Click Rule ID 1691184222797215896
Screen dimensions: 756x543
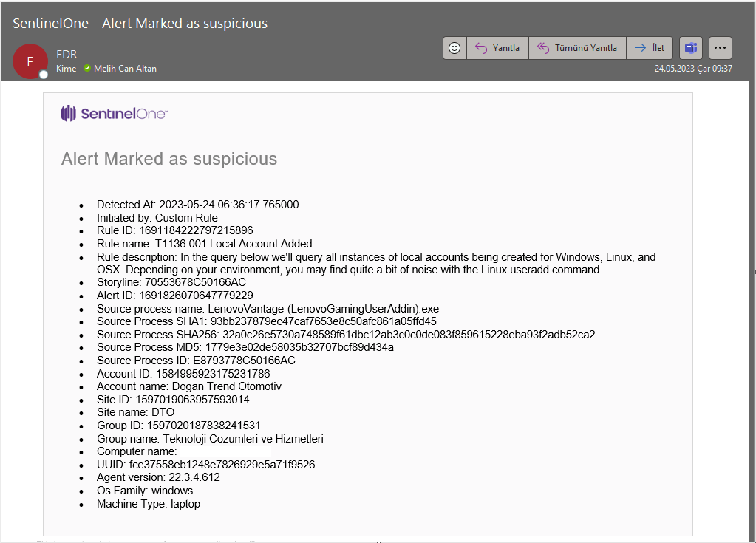pos(175,230)
